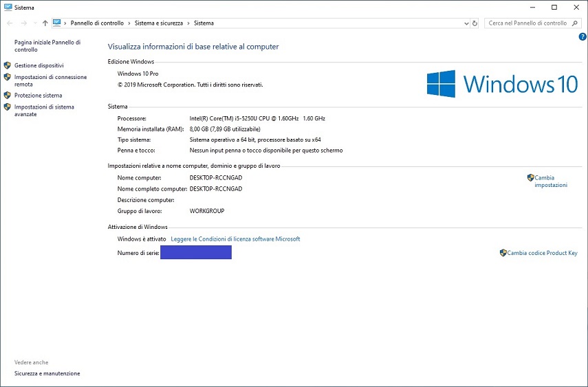Expand chevron after Pannello di controllo breadcrumb

point(129,23)
